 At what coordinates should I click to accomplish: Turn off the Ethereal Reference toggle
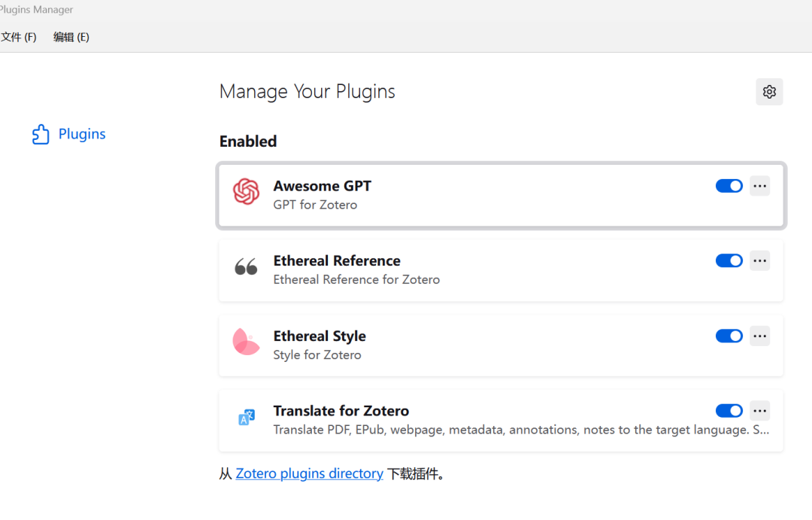(729, 261)
